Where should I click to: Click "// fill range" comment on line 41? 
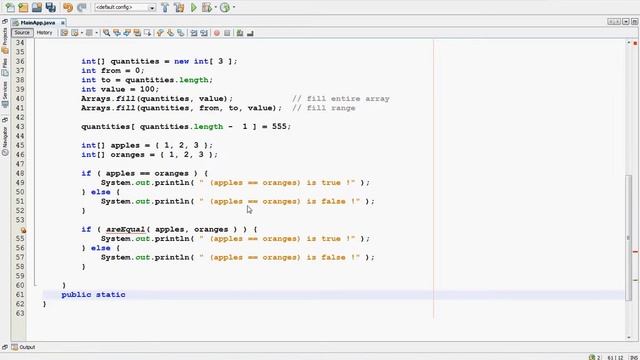(x=324, y=108)
